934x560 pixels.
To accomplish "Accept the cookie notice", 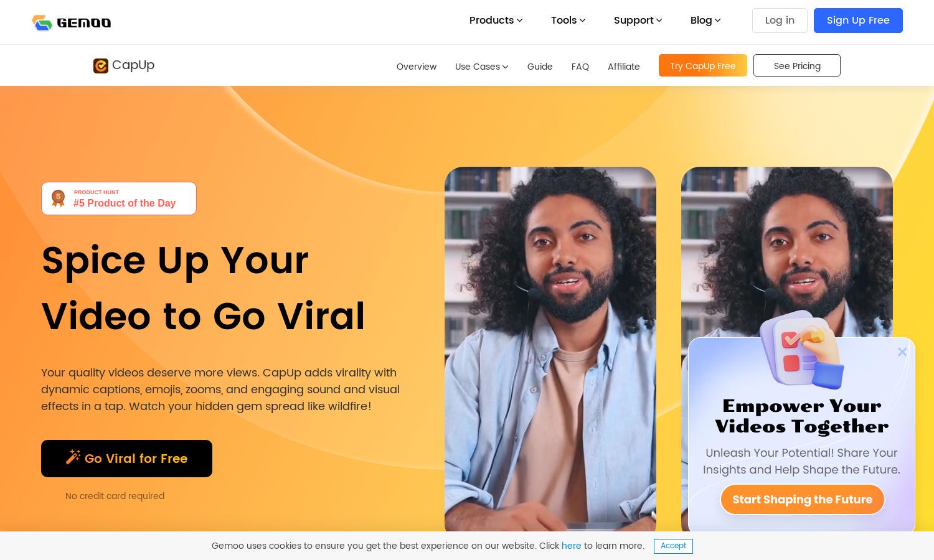I will pos(673,546).
